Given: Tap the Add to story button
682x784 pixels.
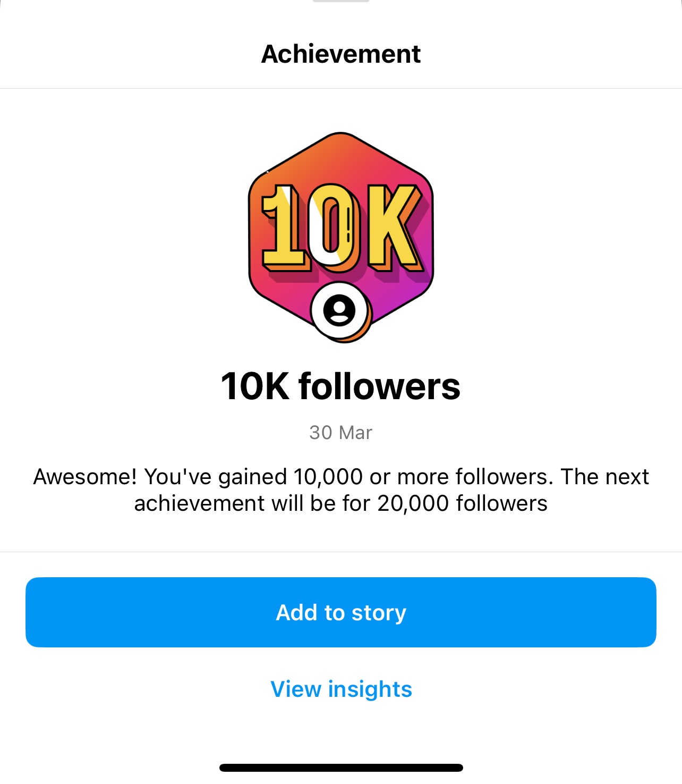Looking at the screenshot, I should tap(341, 612).
